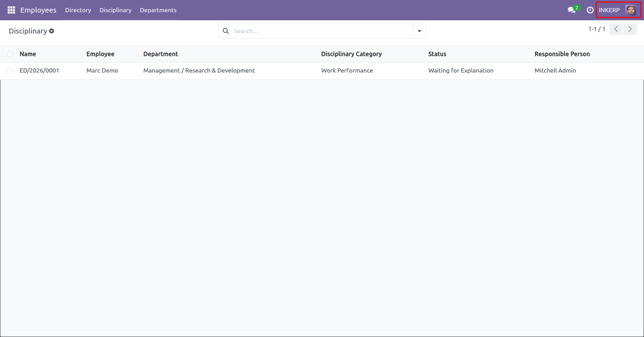Sort by Responsible Person column header

562,54
